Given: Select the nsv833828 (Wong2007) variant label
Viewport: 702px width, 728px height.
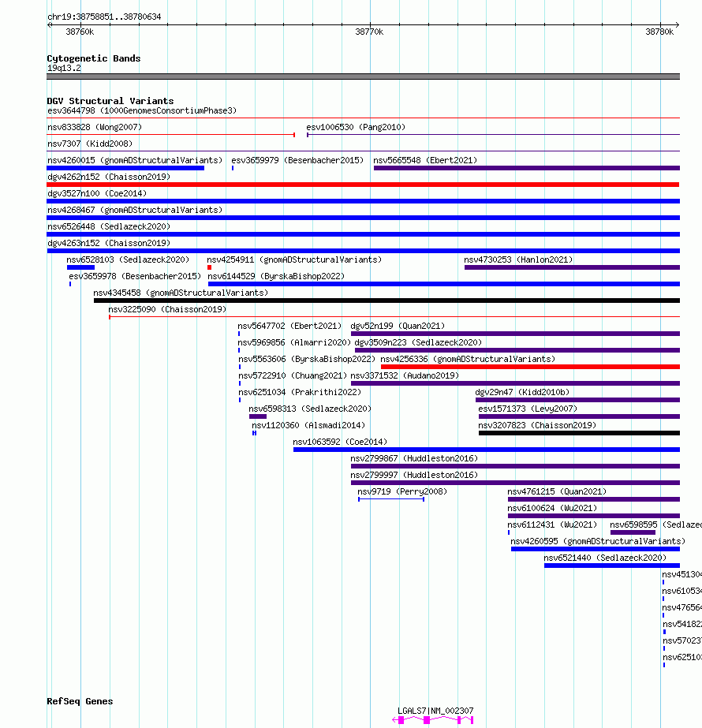Looking at the screenshot, I should (x=95, y=127).
